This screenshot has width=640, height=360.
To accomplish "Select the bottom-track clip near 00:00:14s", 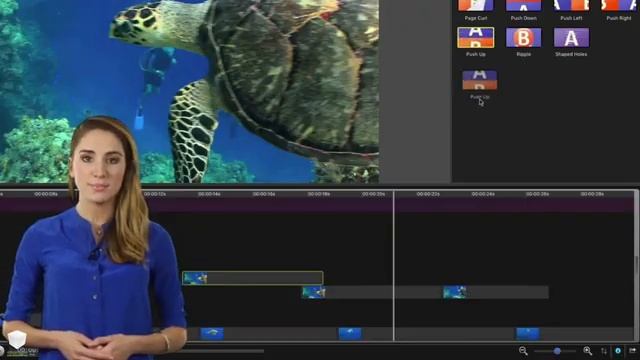I will coord(212,333).
